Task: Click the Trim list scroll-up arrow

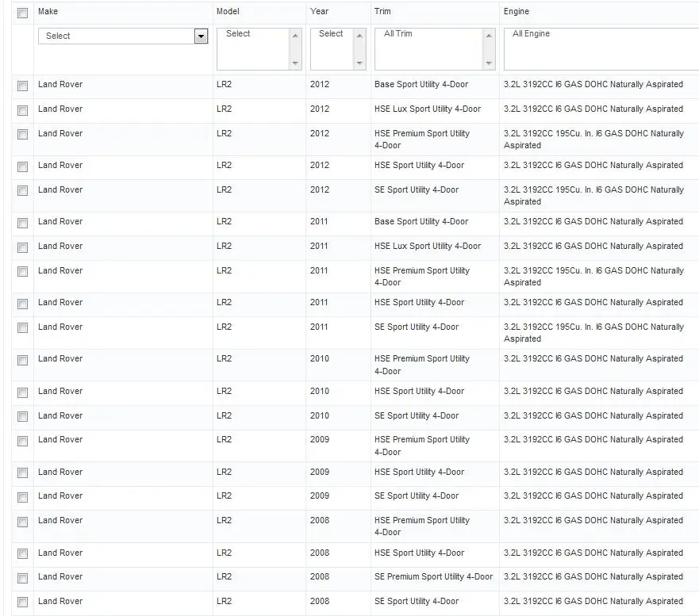Action: tap(489, 35)
